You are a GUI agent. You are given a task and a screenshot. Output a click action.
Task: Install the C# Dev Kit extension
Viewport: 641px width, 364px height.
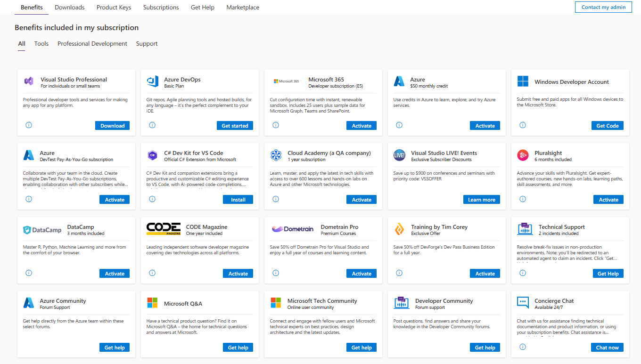[238, 200]
